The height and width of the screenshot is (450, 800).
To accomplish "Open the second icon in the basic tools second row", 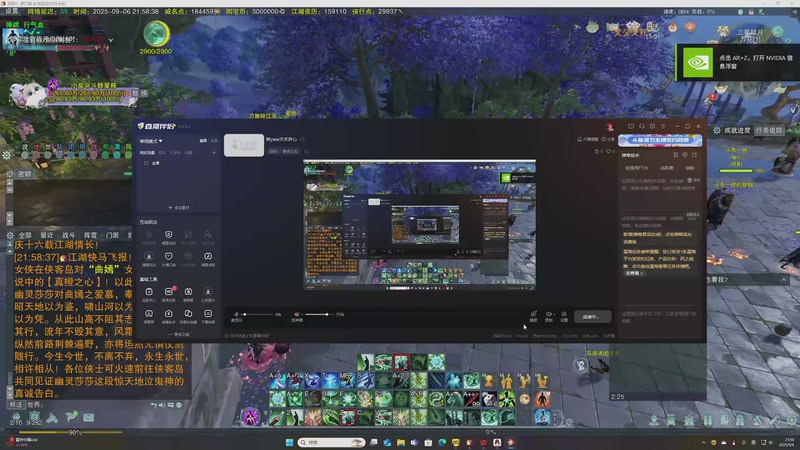I will tap(168, 316).
